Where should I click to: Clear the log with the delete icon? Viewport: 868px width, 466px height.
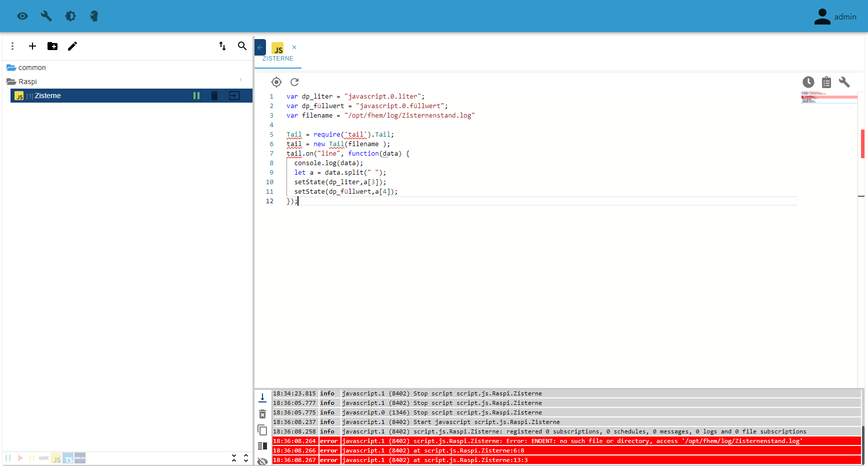click(x=262, y=414)
